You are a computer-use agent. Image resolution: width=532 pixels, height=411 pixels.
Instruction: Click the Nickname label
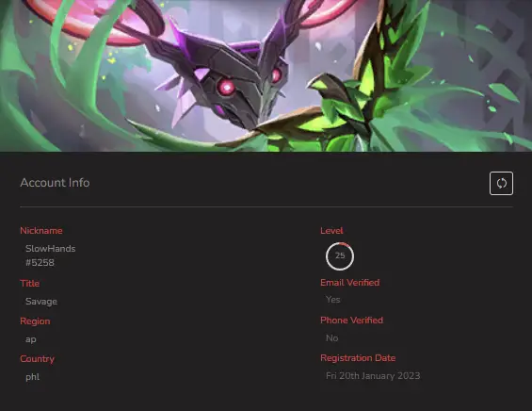(x=41, y=231)
